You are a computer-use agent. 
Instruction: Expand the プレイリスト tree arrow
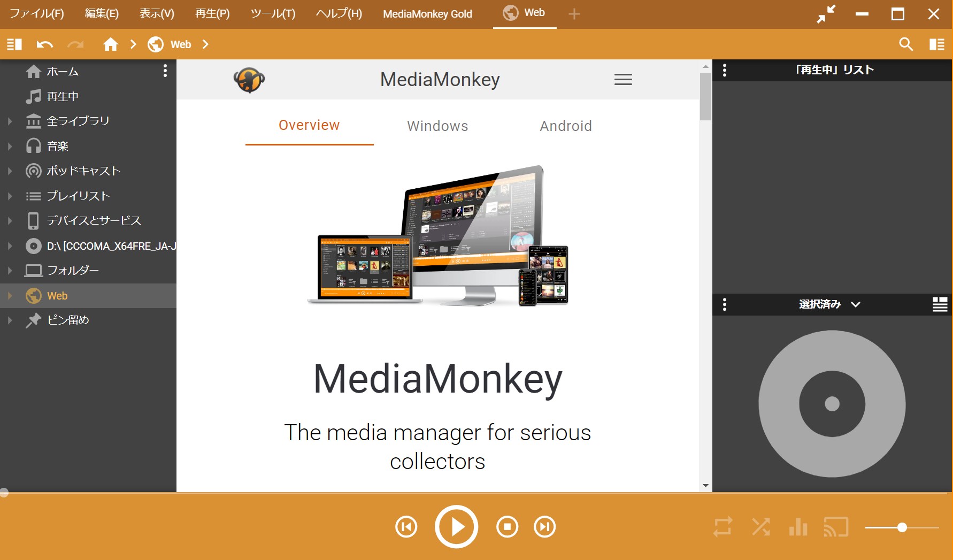pos(10,196)
